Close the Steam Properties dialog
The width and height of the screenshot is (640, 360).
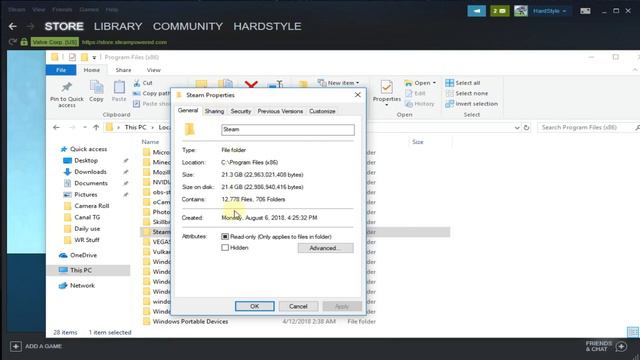pos(358,95)
